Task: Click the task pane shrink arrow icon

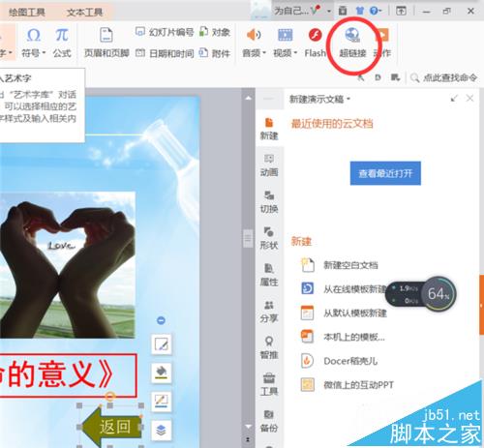Action: coord(454,99)
